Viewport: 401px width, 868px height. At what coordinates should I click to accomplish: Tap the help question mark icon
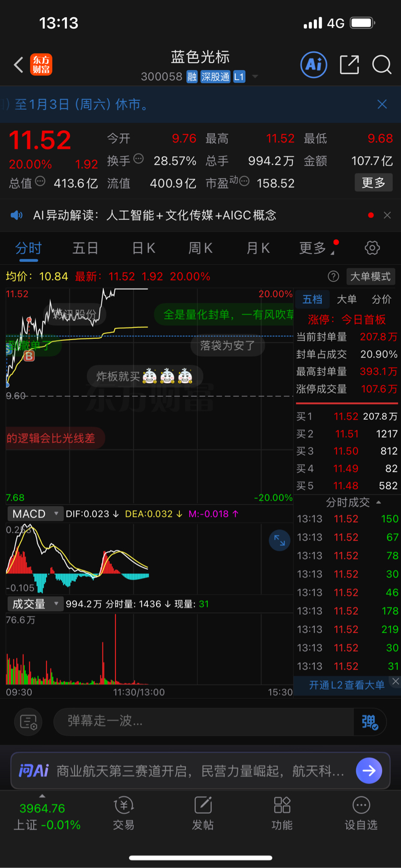click(x=333, y=276)
